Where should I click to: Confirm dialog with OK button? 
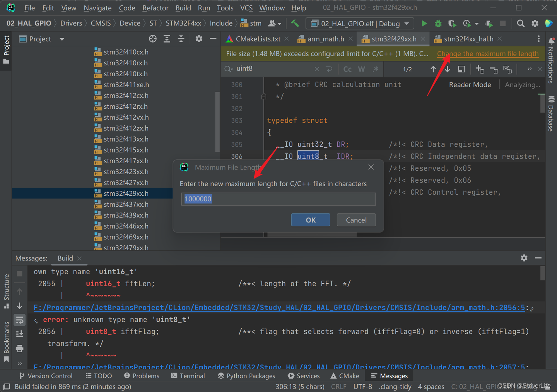pos(311,220)
